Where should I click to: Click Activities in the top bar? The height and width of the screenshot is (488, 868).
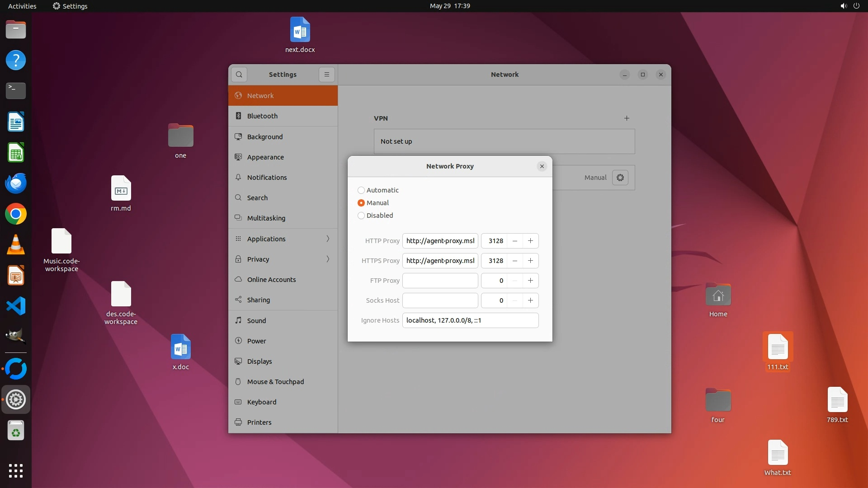pos(22,6)
